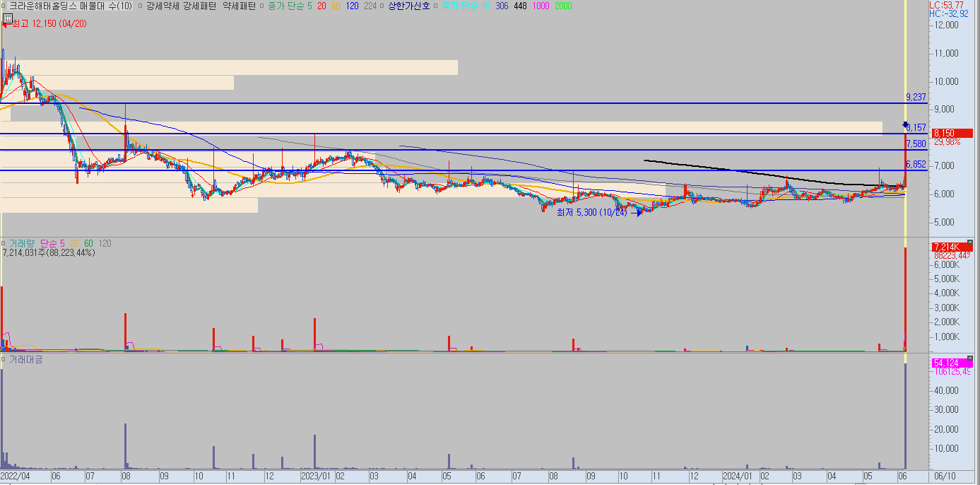Select the 강세약세 indicator label
980x485 pixels.
[x=163, y=6]
